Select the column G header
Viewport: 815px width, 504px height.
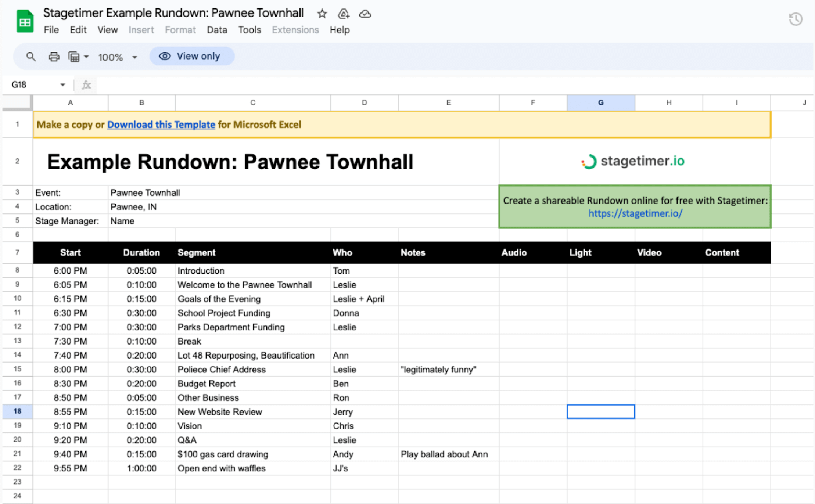(x=600, y=102)
